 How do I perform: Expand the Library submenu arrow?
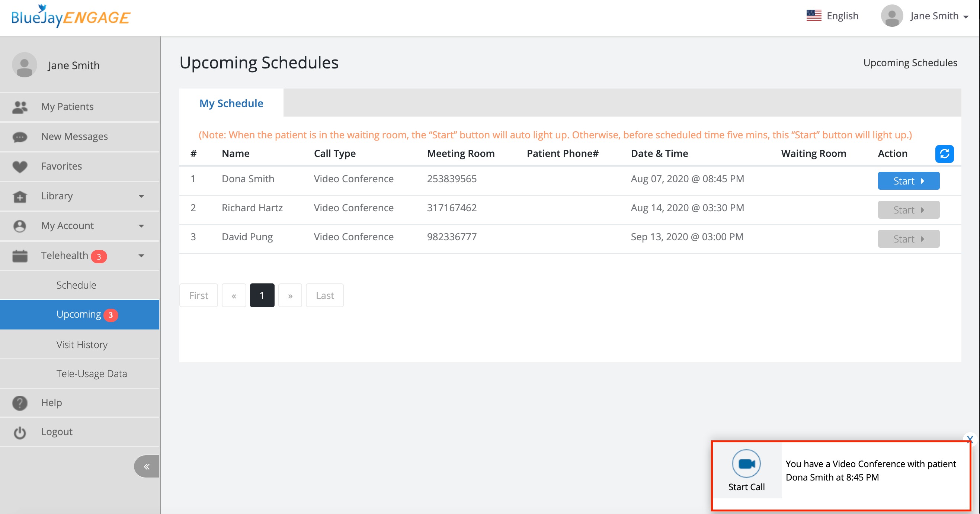(141, 196)
